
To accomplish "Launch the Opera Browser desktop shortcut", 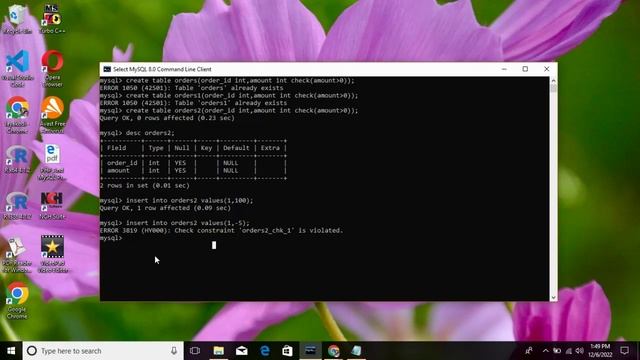I will (52, 69).
